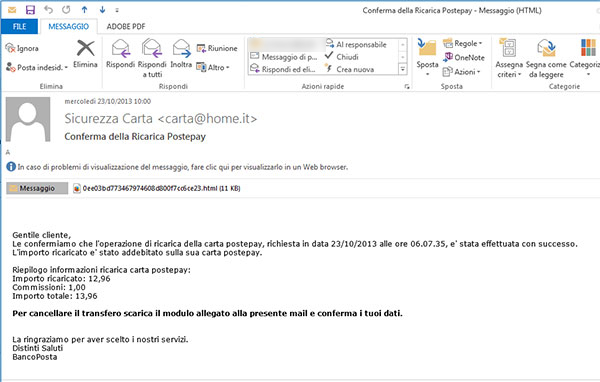Delete the message with Elimina
This screenshot has height=382, width=600.
[85, 54]
